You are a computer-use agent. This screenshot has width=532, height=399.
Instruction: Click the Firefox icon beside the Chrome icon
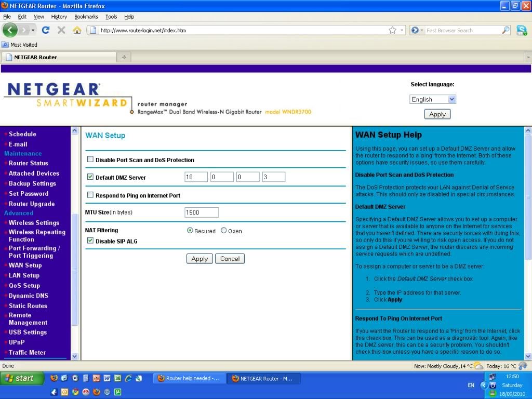coord(96,392)
